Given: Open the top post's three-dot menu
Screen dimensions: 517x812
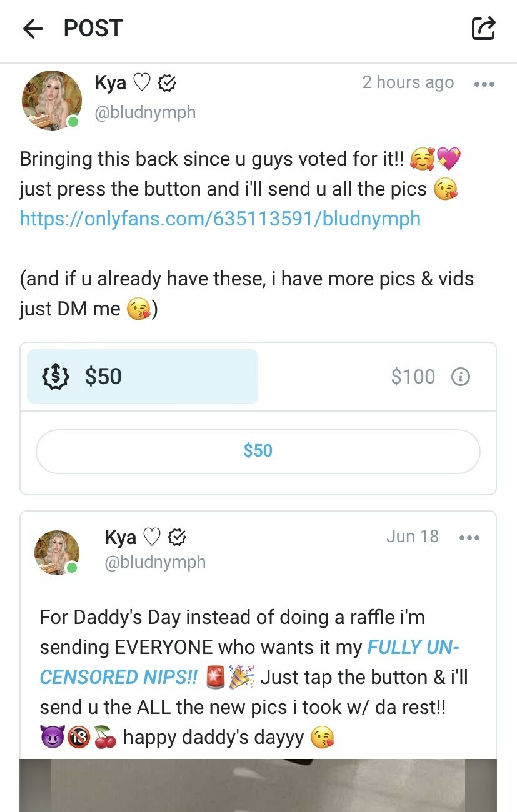Looking at the screenshot, I should coord(484,84).
